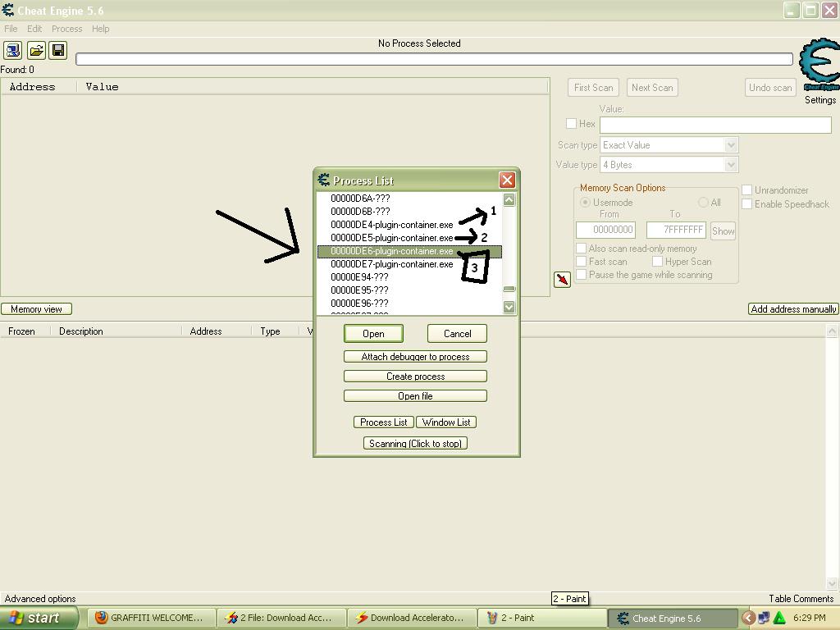
Task: Switch to Process List view button
Action: point(384,422)
